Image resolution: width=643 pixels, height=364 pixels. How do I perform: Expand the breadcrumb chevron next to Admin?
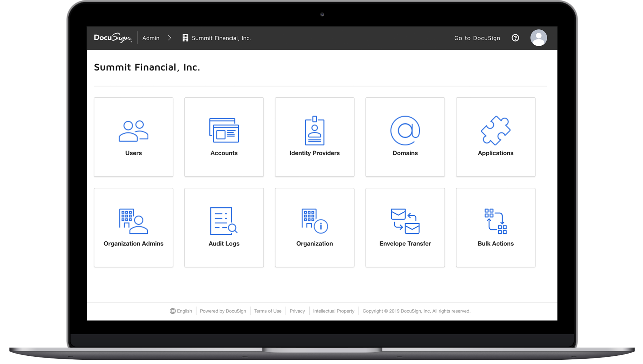coord(169,38)
